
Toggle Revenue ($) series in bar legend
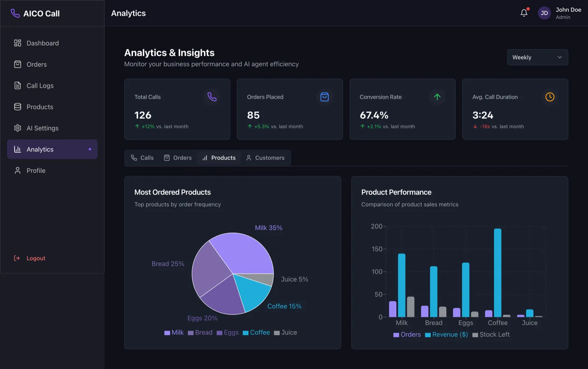(447, 334)
